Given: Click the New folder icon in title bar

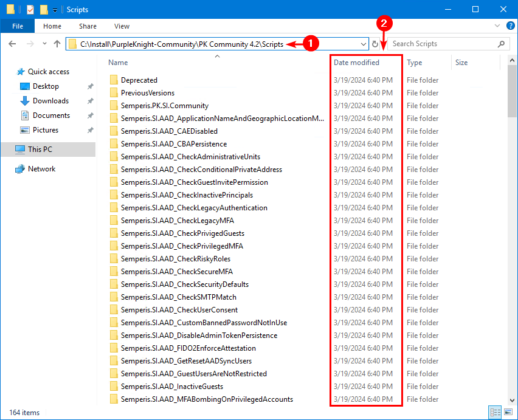Looking at the screenshot, I should point(44,9).
